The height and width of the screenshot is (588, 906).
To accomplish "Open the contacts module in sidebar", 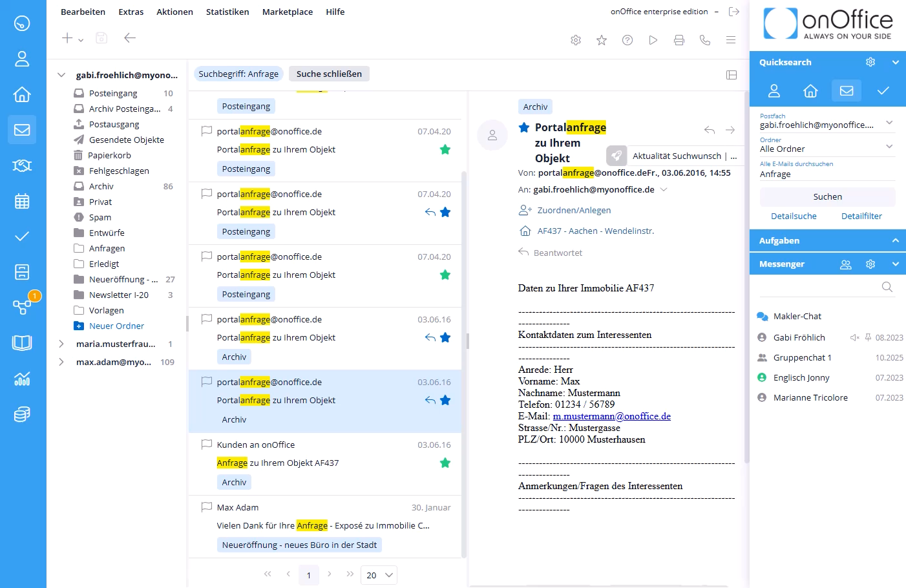I will (22, 59).
